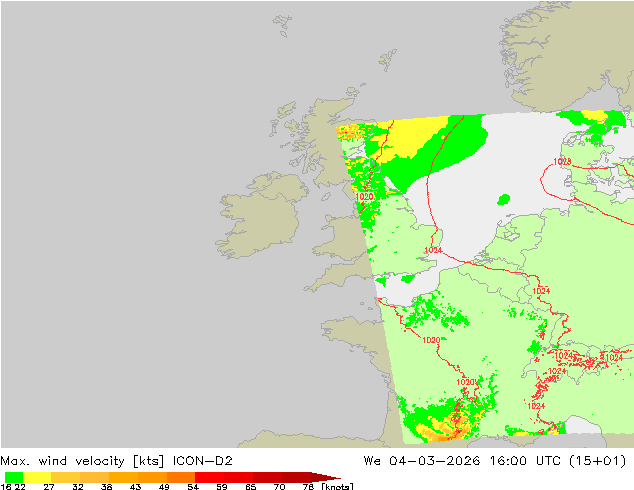Viewport: 634px width, 490px height.
Task: Click the small green wind patch in the North Sea
Action: [503, 199]
